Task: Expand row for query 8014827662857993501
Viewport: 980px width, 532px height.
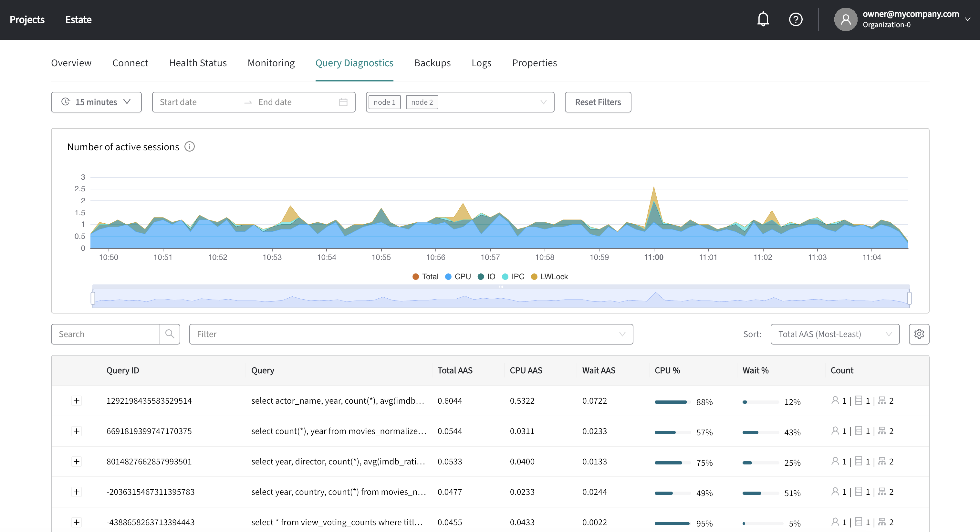Action: point(77,462)
